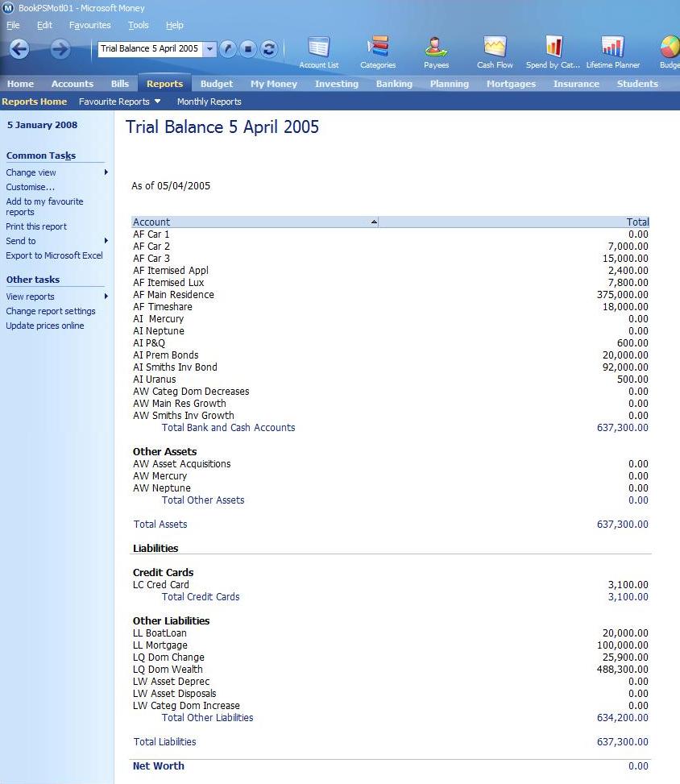Open the Favourite Reports dropdown

[x=119, y=102]
